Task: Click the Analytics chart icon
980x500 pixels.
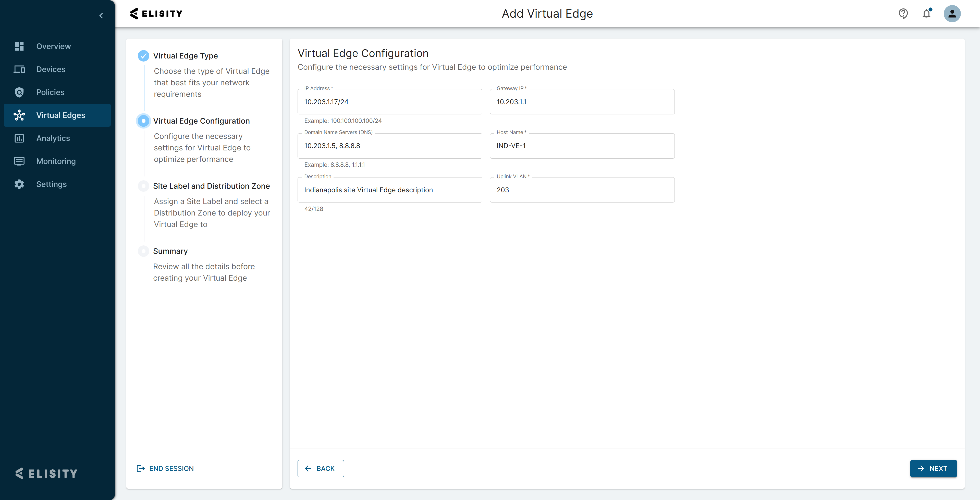Action: pos(19,138)
